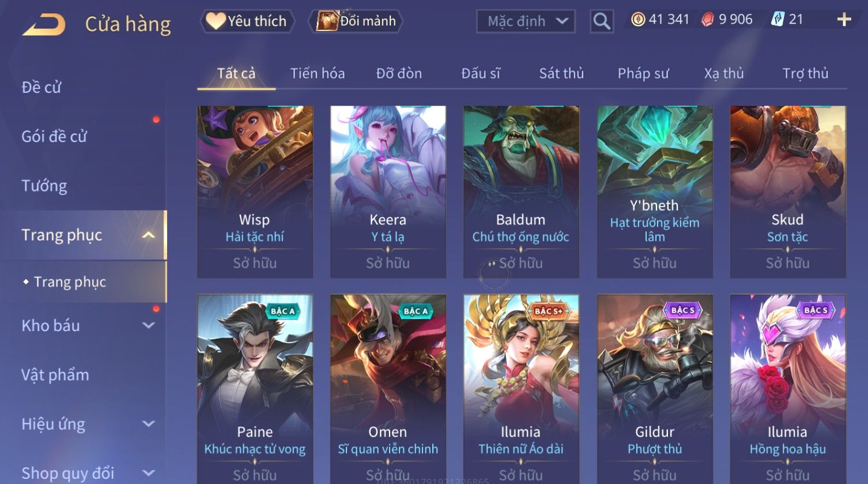Open Đổi mảnh chest exchange
The height and width of the screenshot is (484, 868).
[x=356, y=21]
